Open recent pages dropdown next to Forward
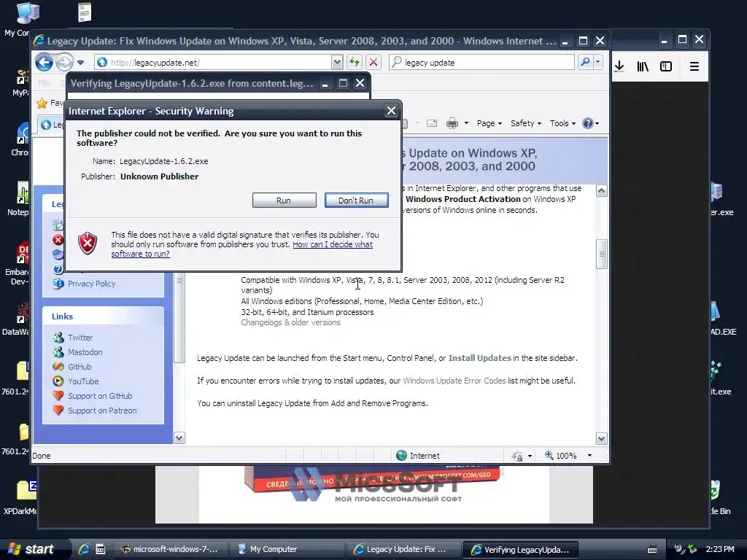This screenshot has height=560, width=747. (x=80, y=63)
